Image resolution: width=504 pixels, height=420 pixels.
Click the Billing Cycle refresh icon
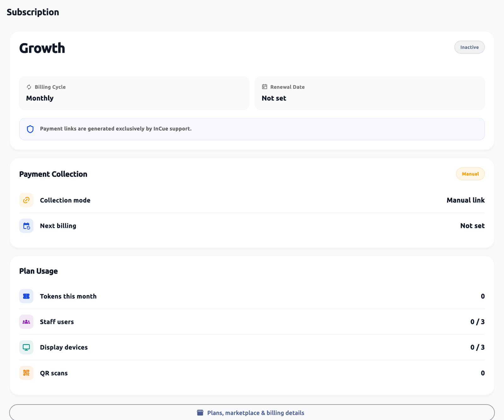(29, 87)
